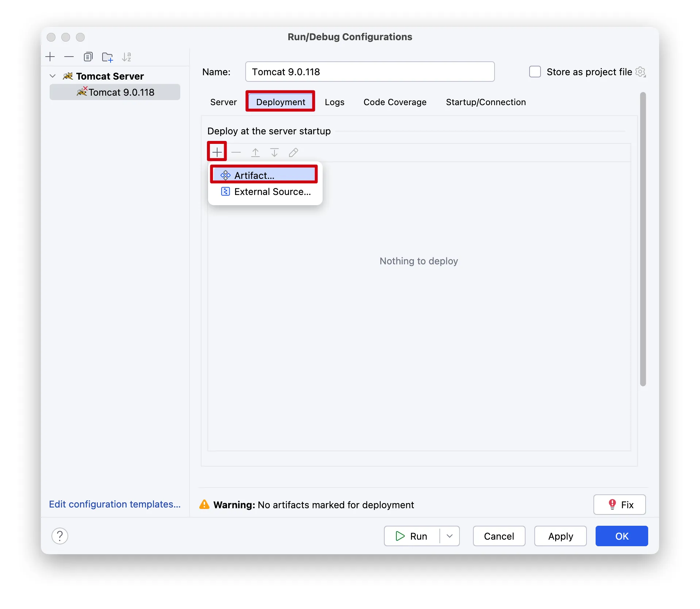Open Edit configuration templates link
Image resolution: width=700 pixels, height=609 pixels.
[115, 504]
